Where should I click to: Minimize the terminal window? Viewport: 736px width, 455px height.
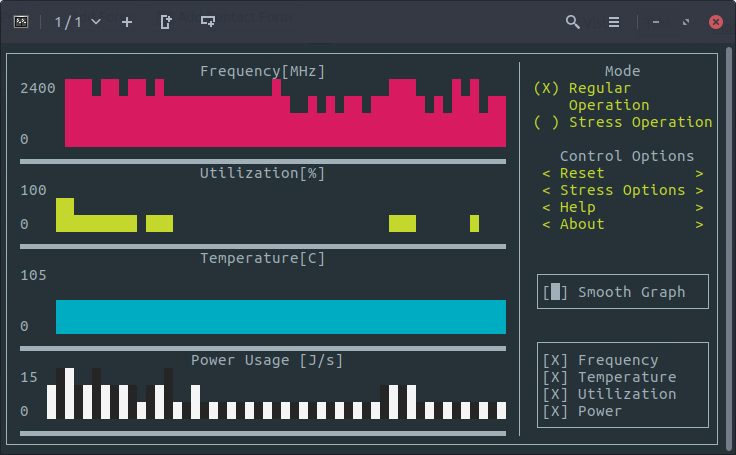pos(656,21)
